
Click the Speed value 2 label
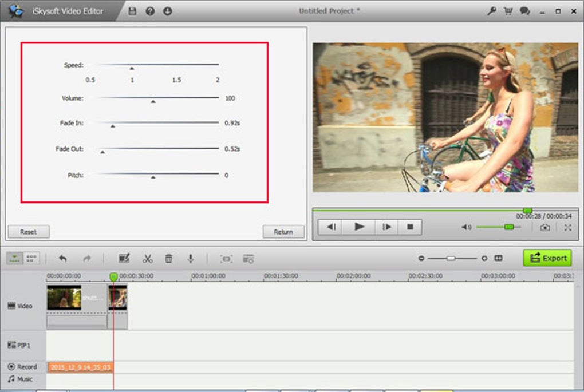click(218, 80)
